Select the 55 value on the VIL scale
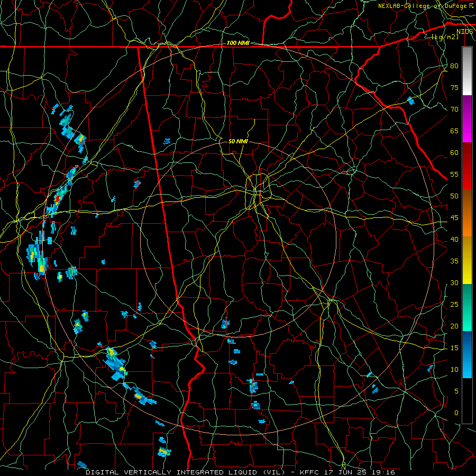Screen dimensions: 476x476 454,174
